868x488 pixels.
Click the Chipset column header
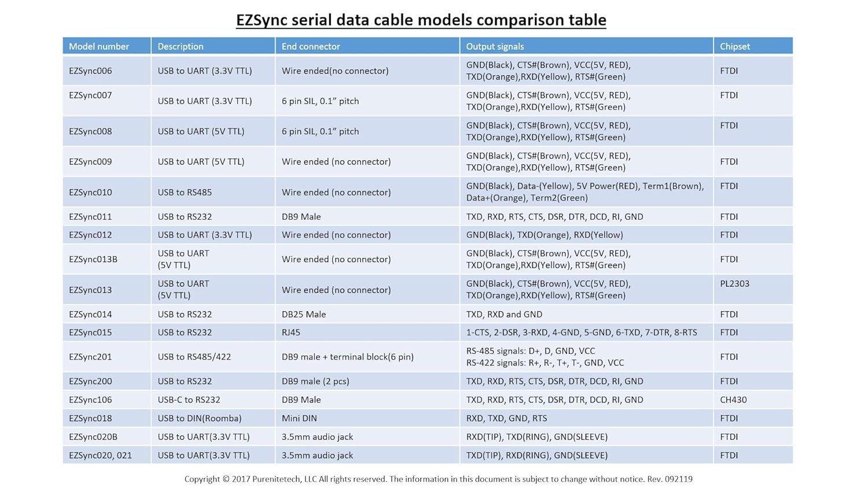tap(735, 46)
